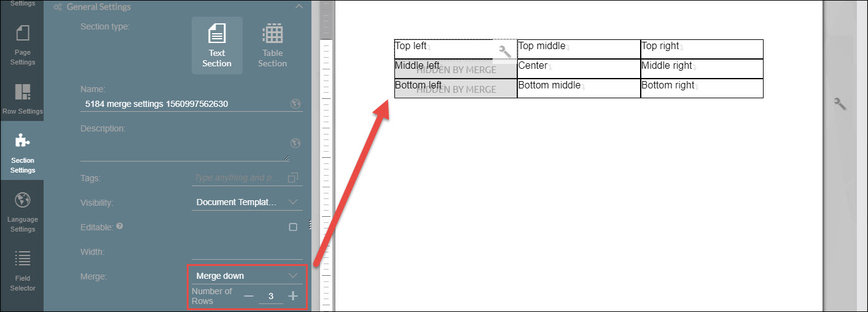The image size is (868, 312).
Task: Click the Width input field
Action: pos(247,252)
